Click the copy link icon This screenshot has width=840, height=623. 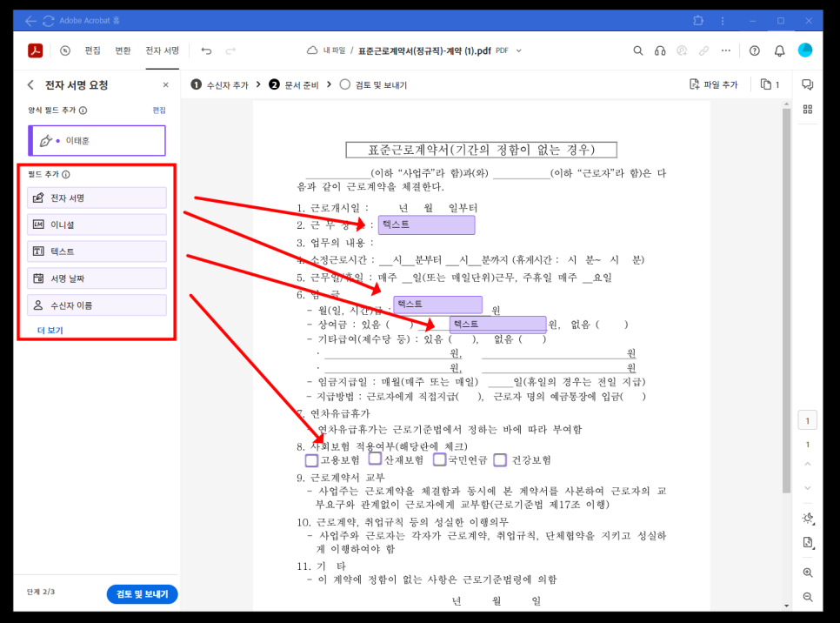(x=704, y=50)
